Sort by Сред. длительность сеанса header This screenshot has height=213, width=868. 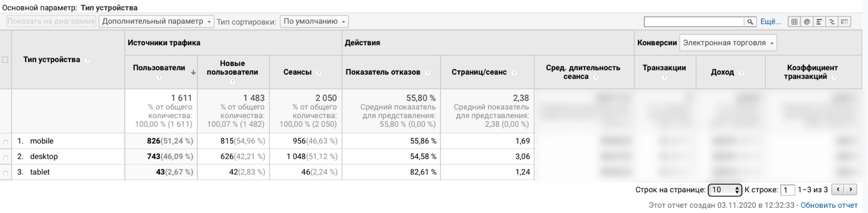click(x=583, y=72)
